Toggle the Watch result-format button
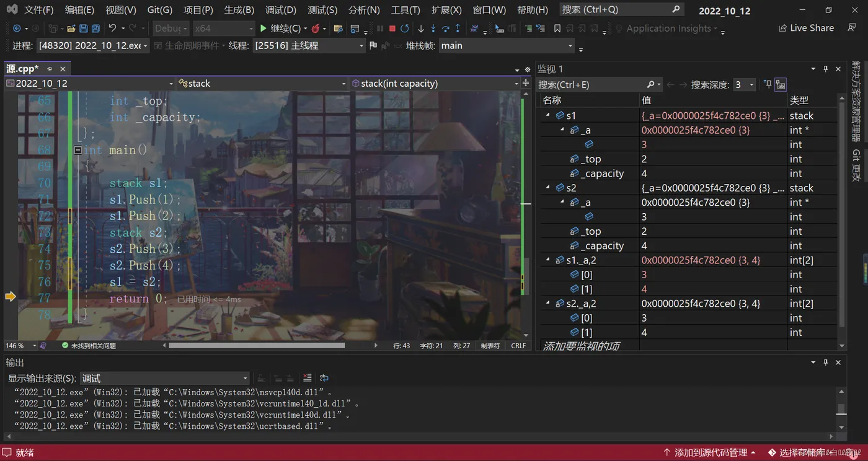 [781, 85]
